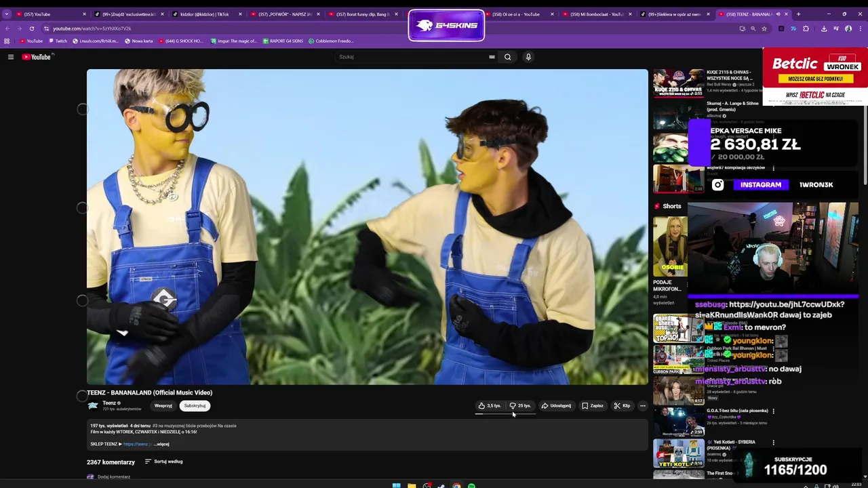The width and height of the screenshot is (868, 488).
Task: Open File Explorer from taskbar
Action: pos(412,485)
